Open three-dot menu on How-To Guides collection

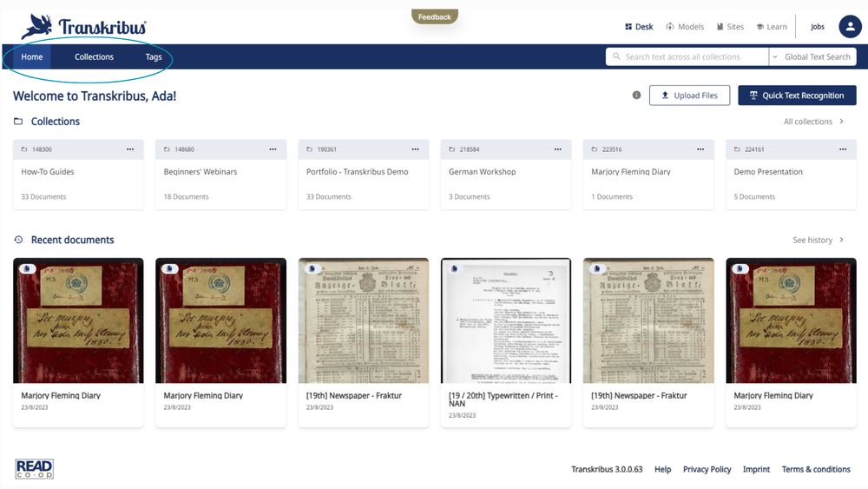130,149
